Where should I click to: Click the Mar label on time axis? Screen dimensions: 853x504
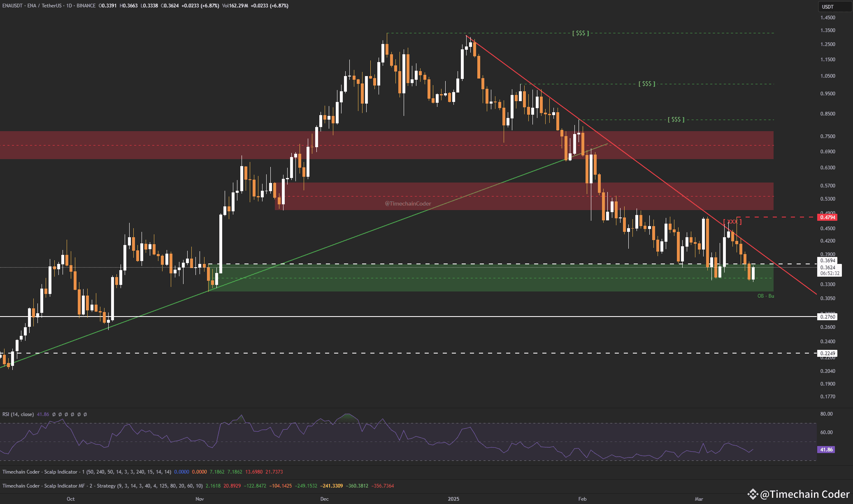click(699, 499)
